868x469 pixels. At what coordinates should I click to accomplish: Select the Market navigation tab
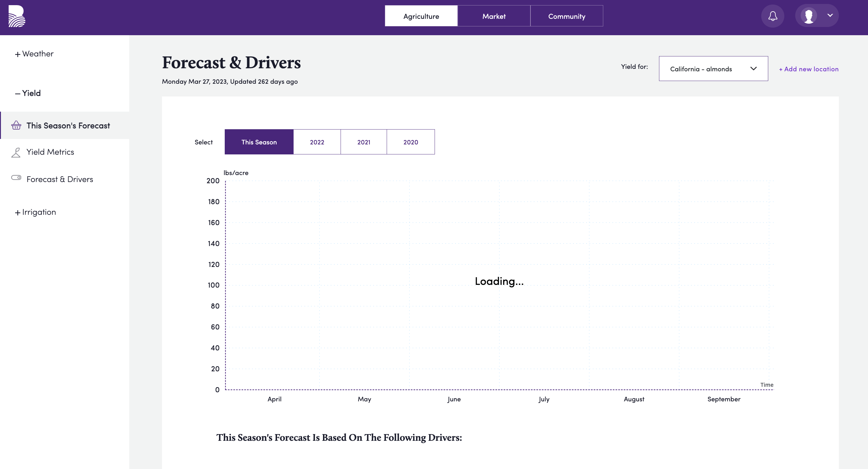point(494,15)
